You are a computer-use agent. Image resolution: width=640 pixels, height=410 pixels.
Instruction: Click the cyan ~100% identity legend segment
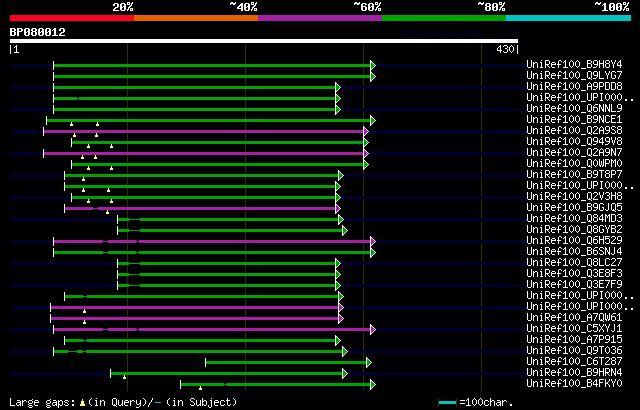click(568, 18)
